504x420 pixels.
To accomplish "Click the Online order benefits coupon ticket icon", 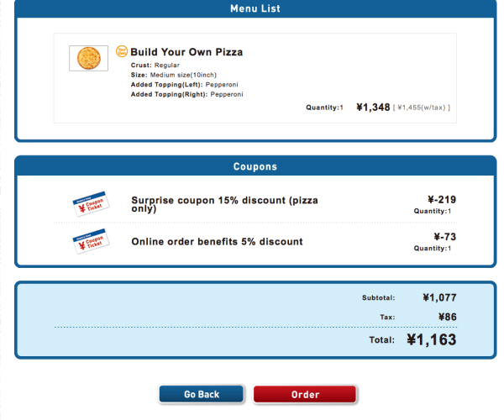I will click(x=91, y=241).
